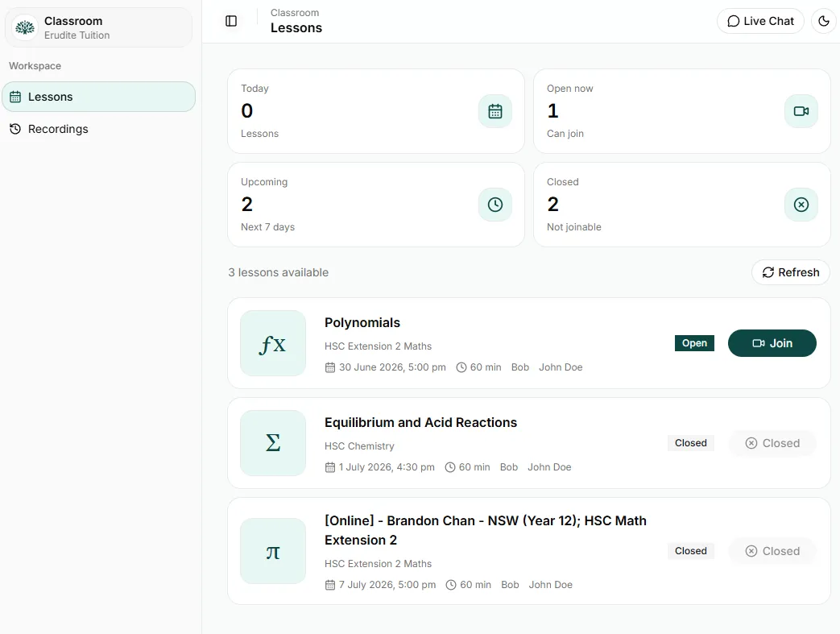This screenshot has height=634, width=840.
Task: Select the Closed Not joinable card
Action: pyautogui.click(x=681, y=204)
